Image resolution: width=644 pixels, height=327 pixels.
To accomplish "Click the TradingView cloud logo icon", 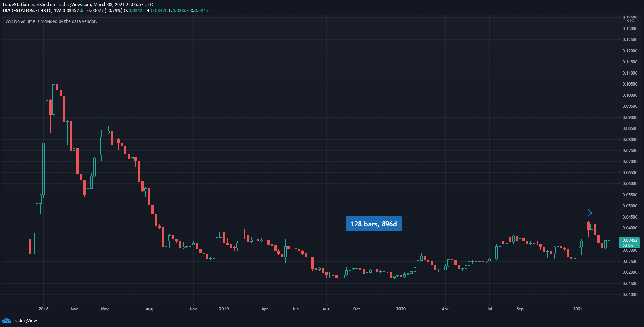I will 6,320.
